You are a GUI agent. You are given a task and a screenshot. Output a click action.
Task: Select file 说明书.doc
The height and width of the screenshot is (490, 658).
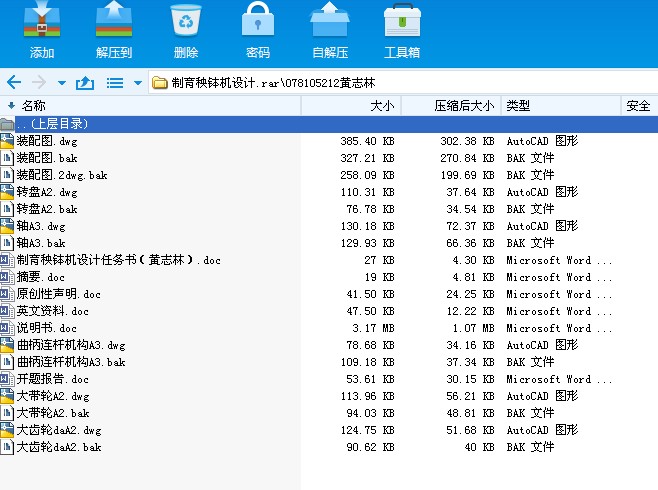point(47,328)
